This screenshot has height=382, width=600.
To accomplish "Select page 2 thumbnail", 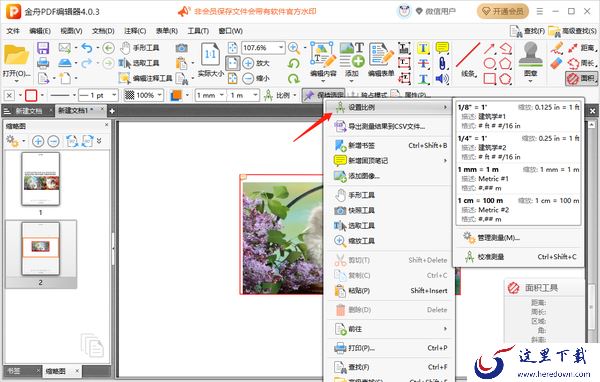I will [41, 248].
